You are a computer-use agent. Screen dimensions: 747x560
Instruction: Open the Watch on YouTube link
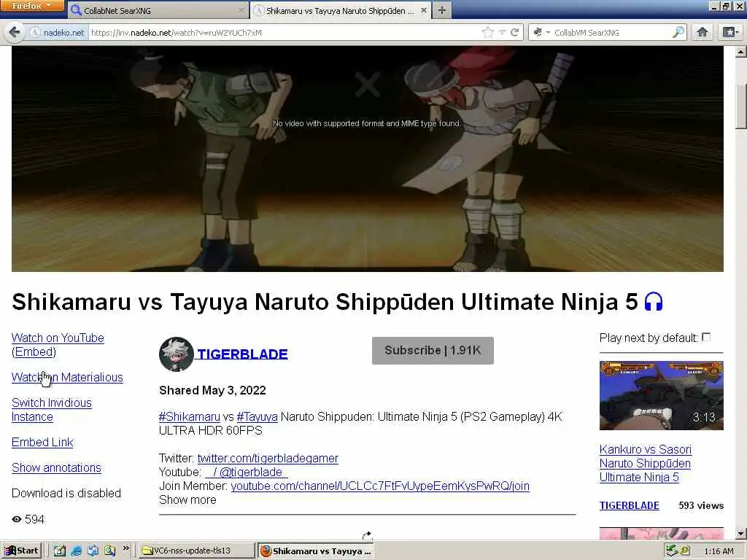(x=58, y=338)
